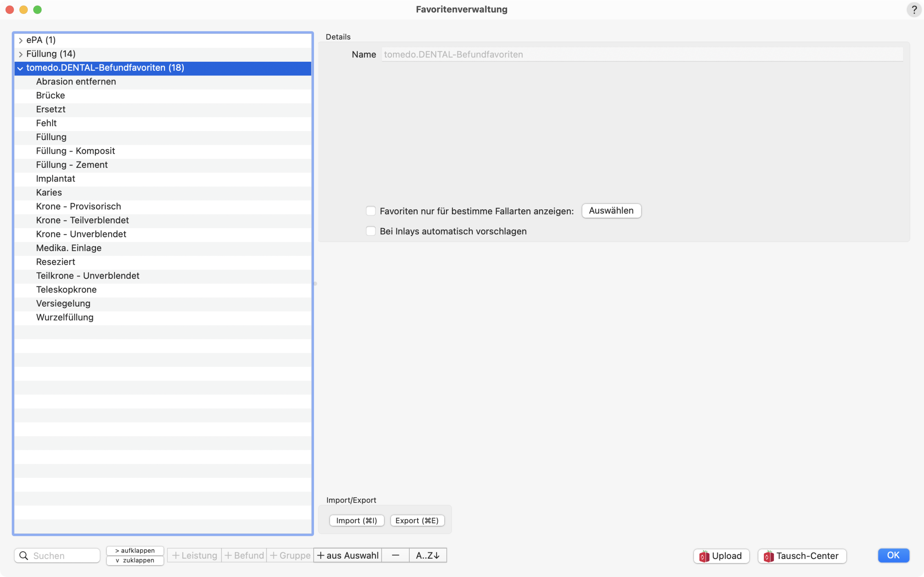Click the zuklappen collapse-all button
The image size is (924, 577).
coord(135,560)
